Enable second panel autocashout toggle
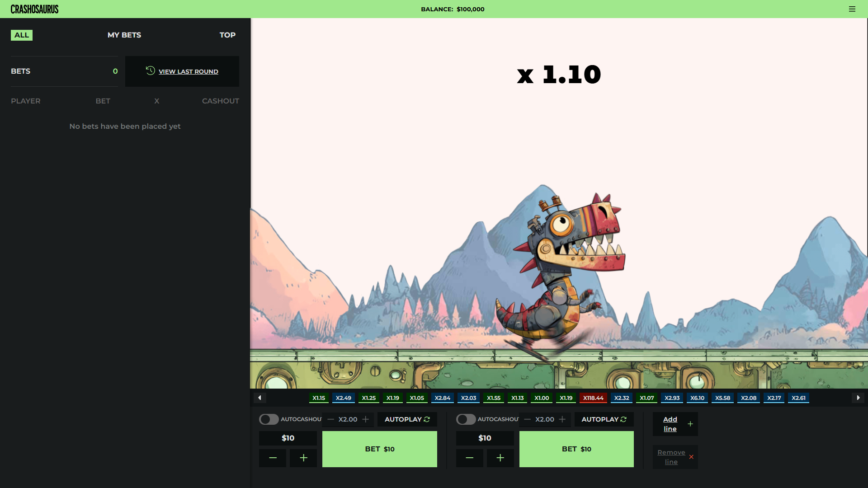Viewport: 868px width, 488px height. [465, 419]
